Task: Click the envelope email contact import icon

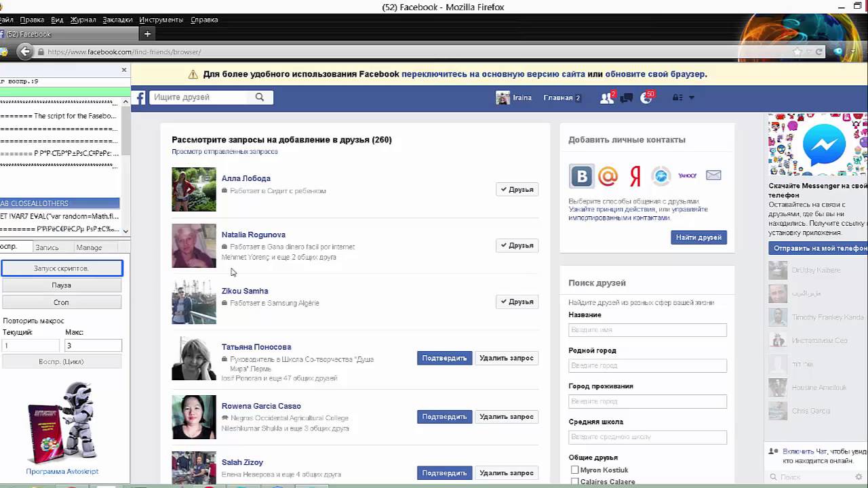Action: point(713,176)
